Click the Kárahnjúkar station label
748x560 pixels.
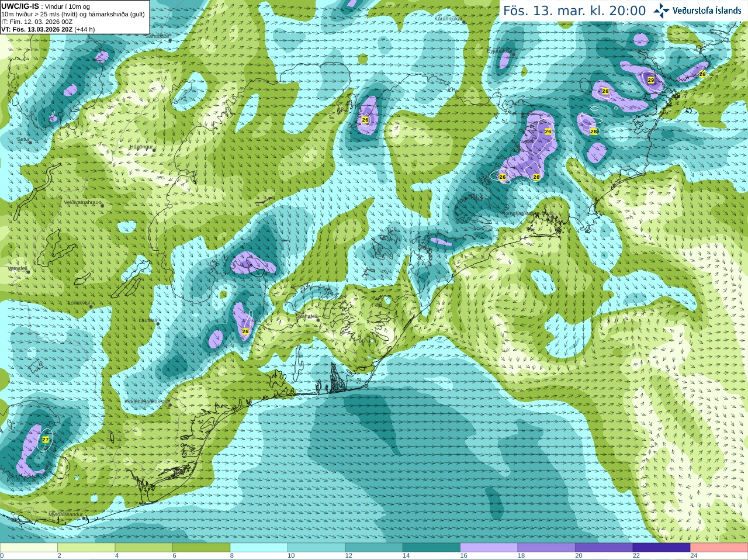[448, 19]
